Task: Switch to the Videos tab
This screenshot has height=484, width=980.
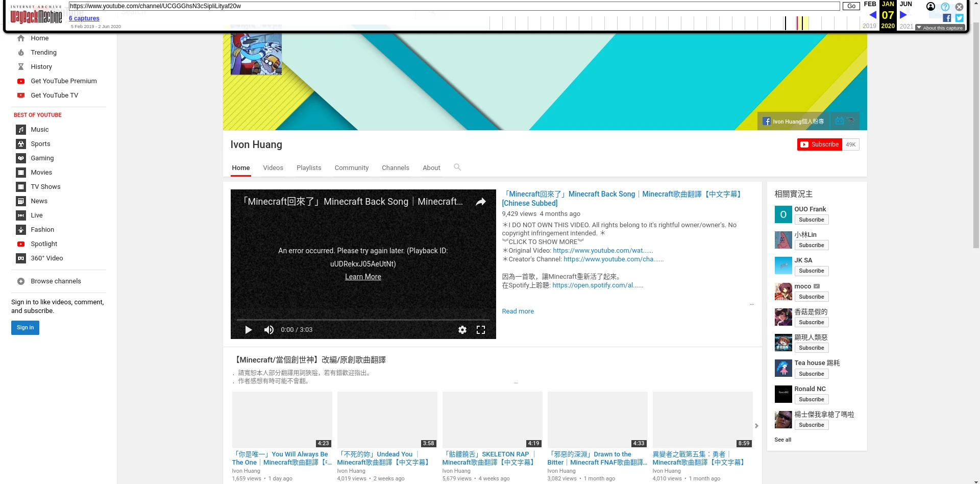Action: [273, 168]
